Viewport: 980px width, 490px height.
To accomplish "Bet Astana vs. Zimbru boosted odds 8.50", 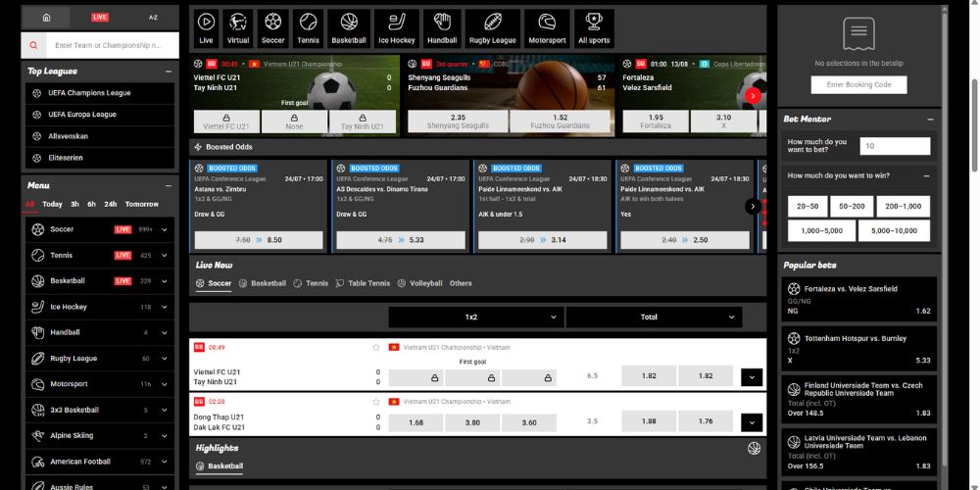I will point(259,240).
